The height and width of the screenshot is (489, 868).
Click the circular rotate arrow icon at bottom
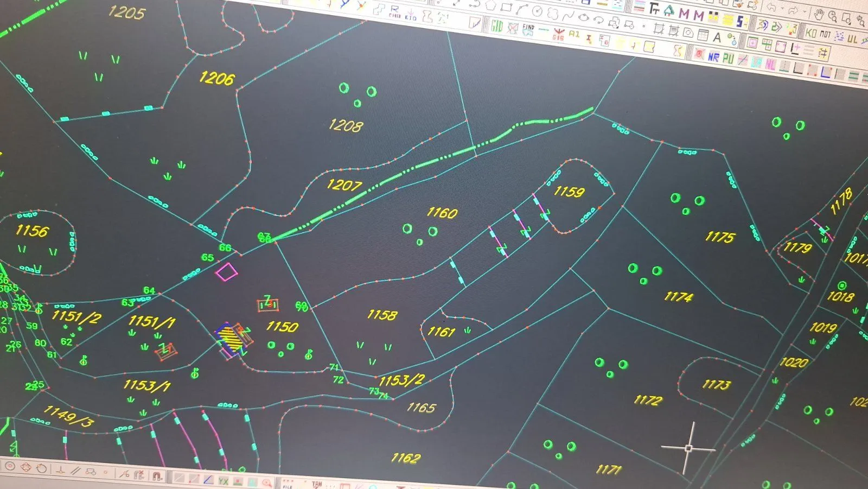[41, 468]
